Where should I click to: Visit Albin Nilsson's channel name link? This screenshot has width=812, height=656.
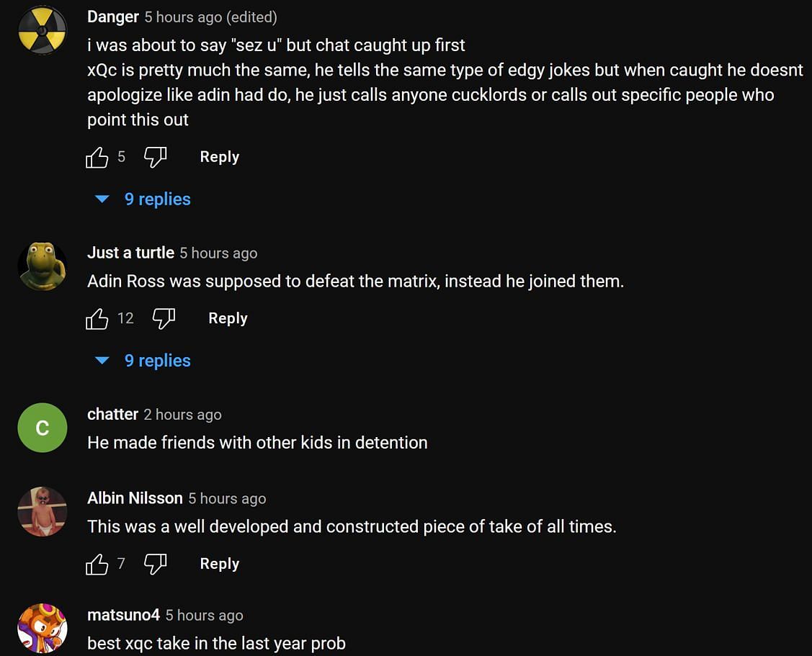coord(135,498)
